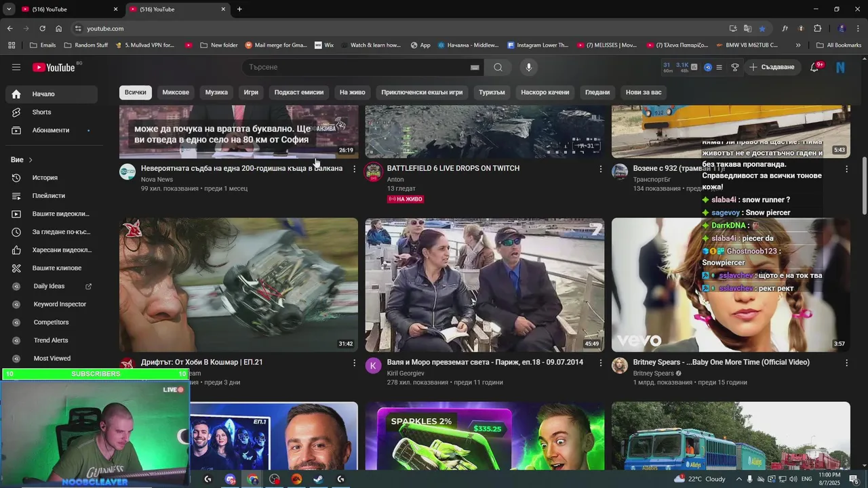868x488 pixels.
Task: Click the Създаване create button
Action: pyautogui.click(x=772, y=67)
